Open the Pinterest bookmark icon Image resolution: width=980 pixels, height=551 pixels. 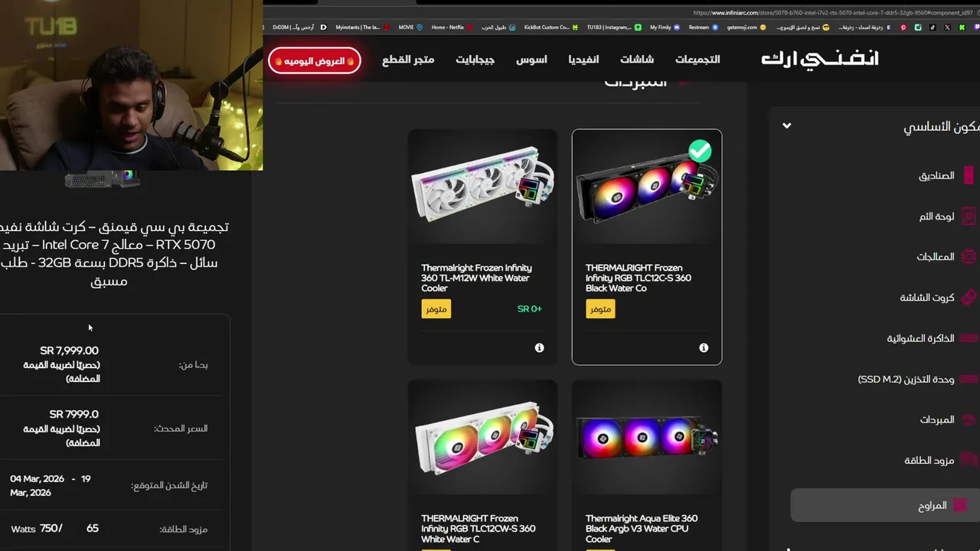click(x=903, y=27)
